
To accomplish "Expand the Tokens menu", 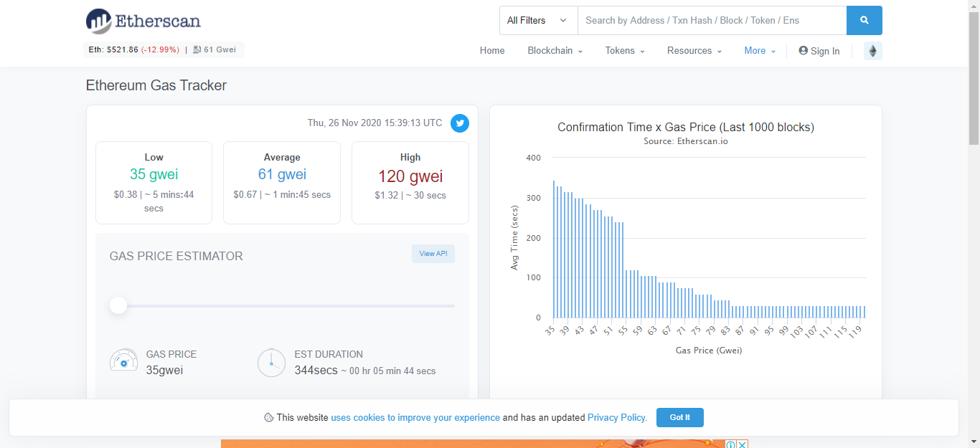I will pos(625,51).
